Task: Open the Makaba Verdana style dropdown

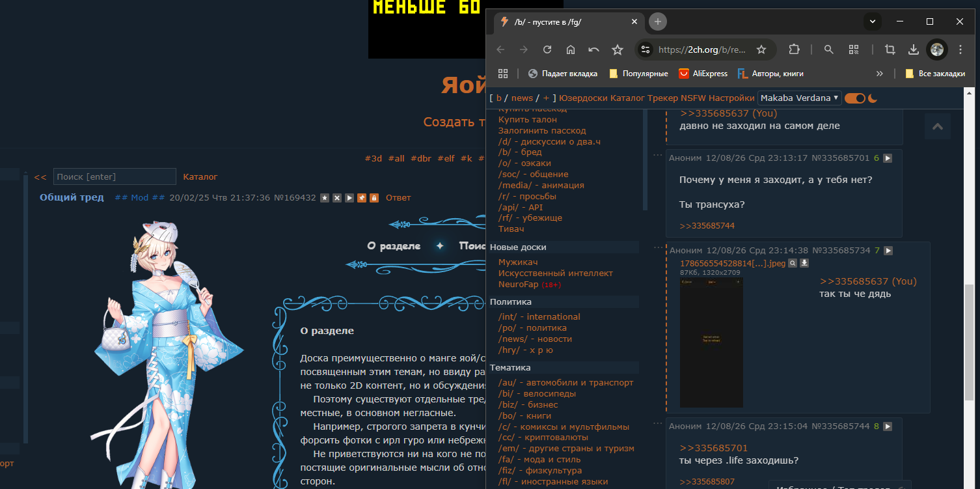Action: tap(800, 98)
